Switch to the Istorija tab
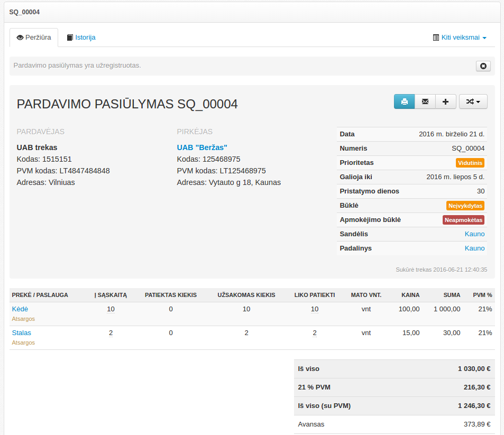Viewport: 504px width, 435px height. pyautogui.click(x=81, y=38)
